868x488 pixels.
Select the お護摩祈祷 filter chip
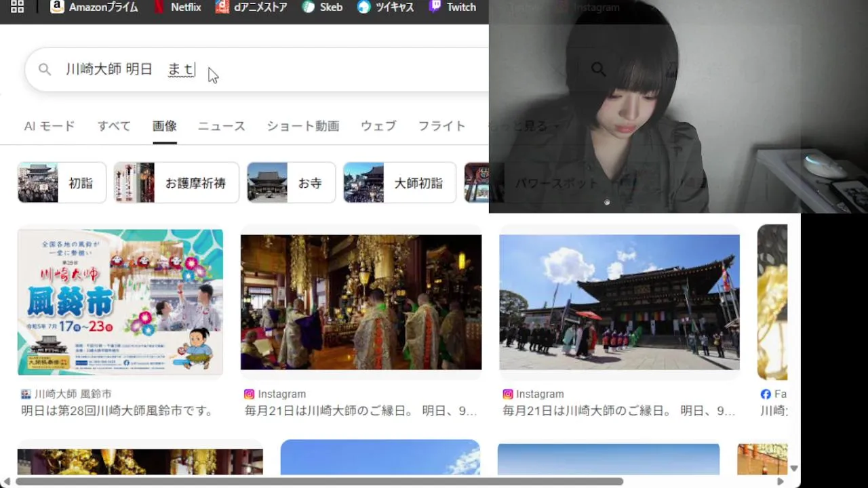pos(176,182)
